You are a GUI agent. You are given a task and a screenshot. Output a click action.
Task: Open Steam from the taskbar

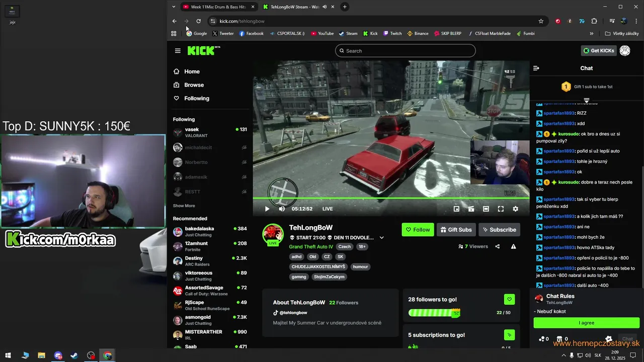74,355
